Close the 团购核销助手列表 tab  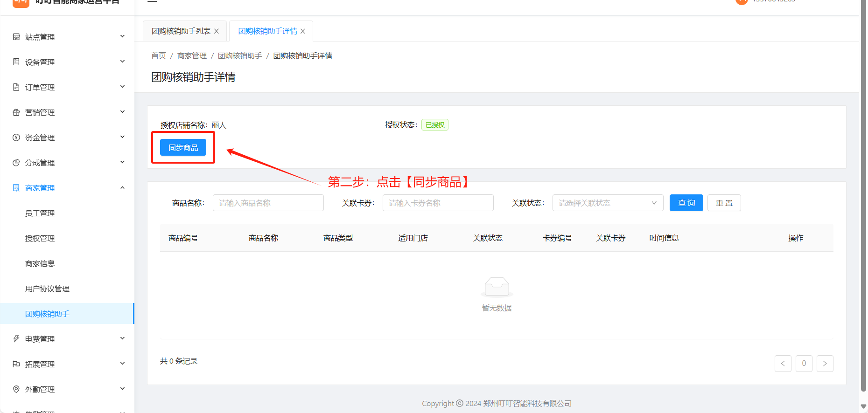tap(217, 31)
